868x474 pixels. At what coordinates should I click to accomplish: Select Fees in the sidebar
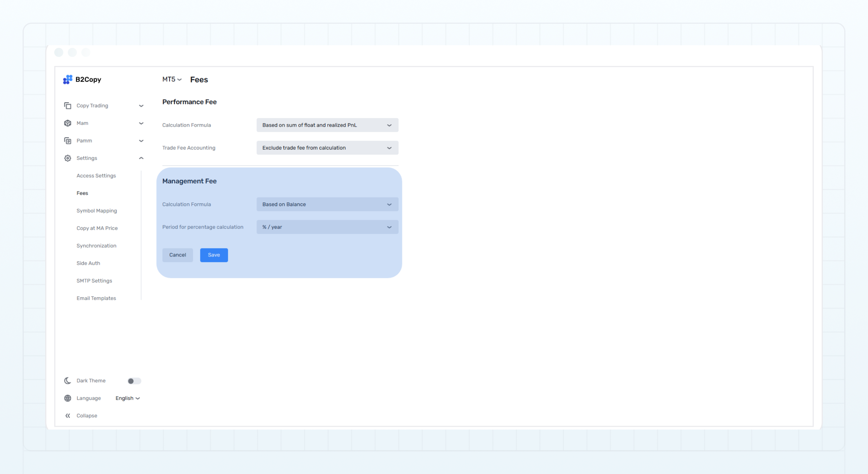pyautogui.click(x=82, y=193)
